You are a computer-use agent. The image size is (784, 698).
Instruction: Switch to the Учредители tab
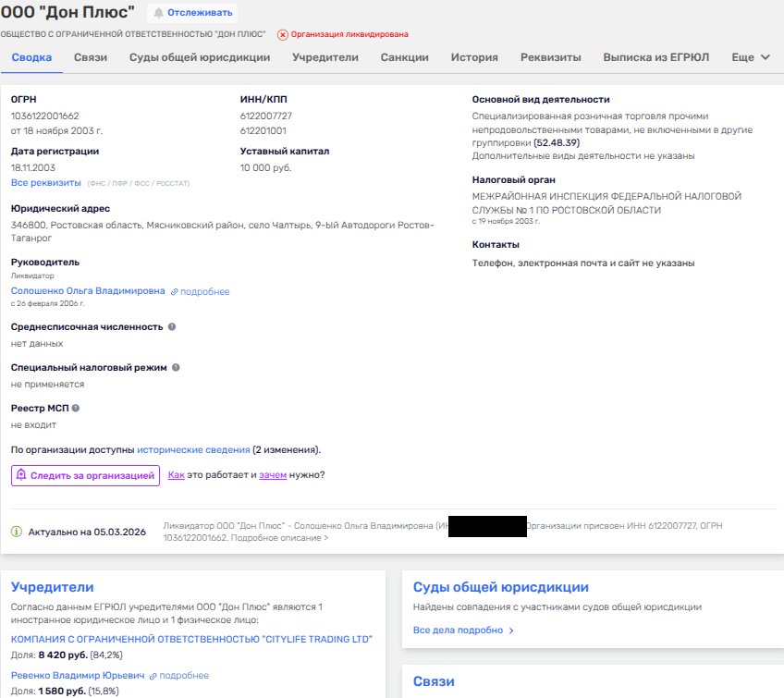click(325, 57)
